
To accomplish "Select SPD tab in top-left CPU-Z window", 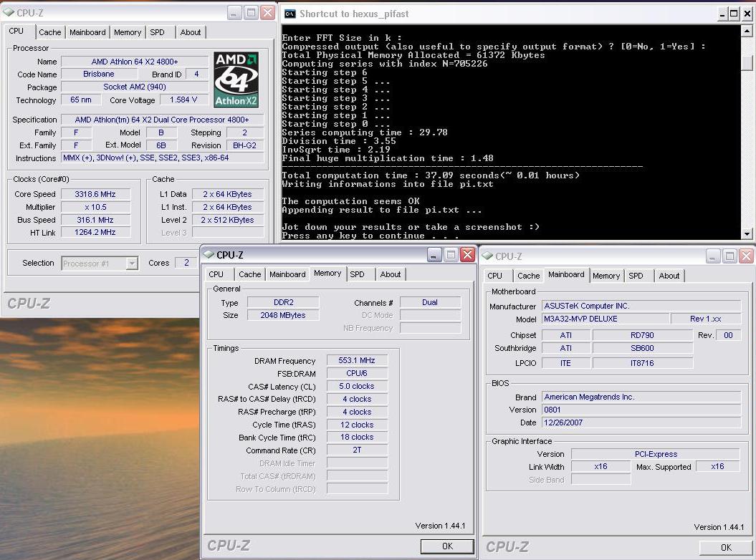I will point(157,32).
